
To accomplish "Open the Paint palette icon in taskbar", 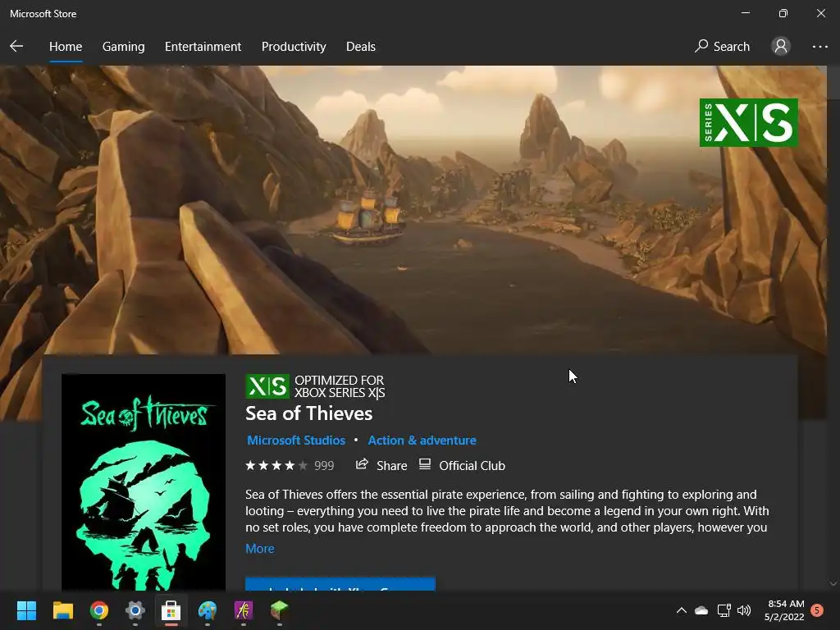I will pyautogui.click(x=208, y=610).
